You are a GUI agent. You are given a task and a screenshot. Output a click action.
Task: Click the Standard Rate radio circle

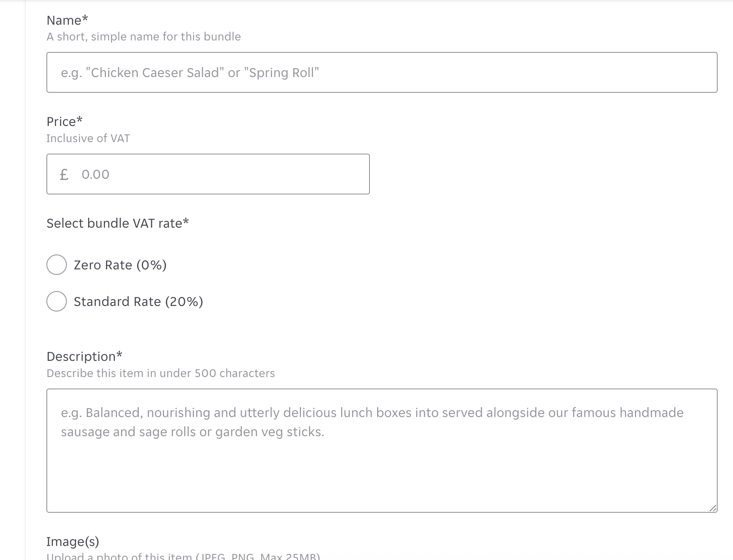(x=56, y=301)
